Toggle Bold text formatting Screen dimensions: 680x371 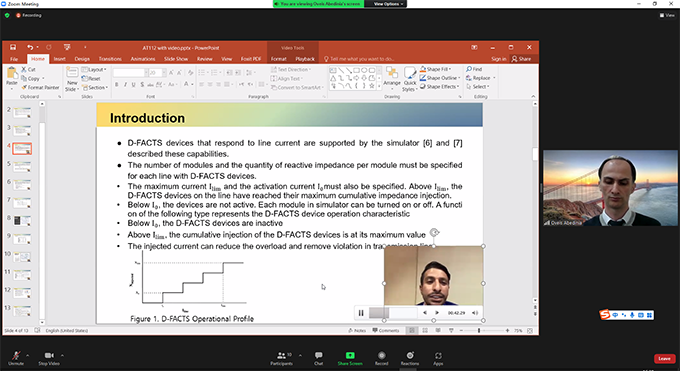(116, 85)
